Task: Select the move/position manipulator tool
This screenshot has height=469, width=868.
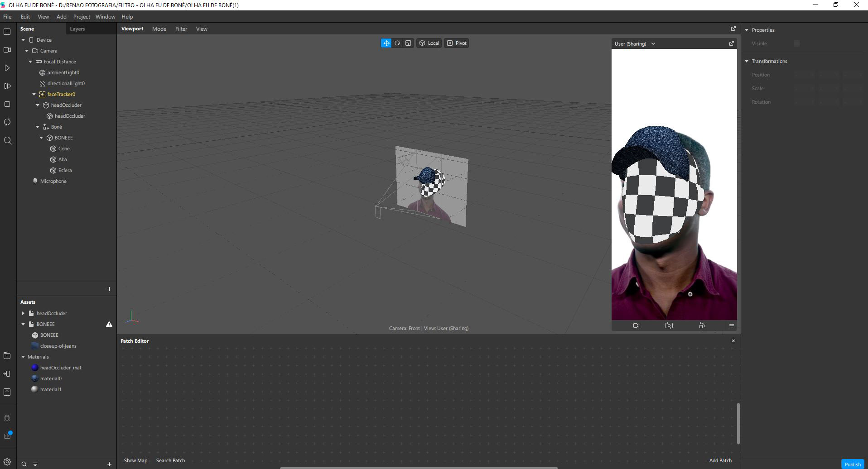Action: click(x=386, y=43)
